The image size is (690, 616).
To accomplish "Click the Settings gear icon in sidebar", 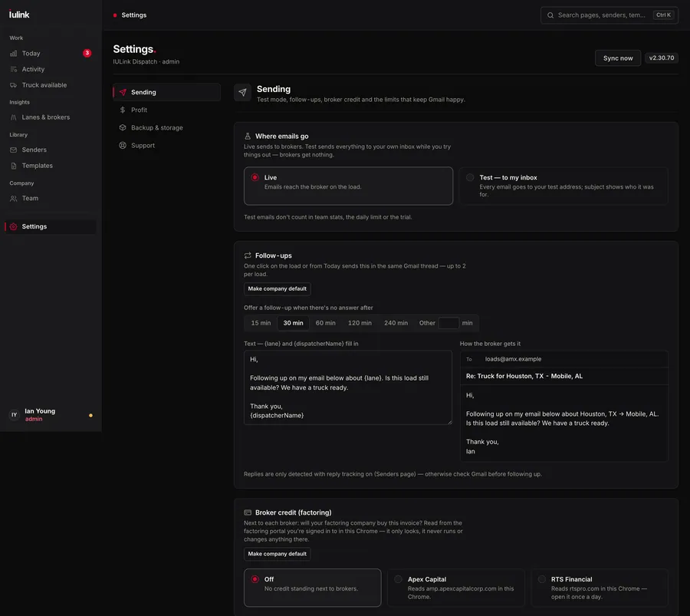I will click(14, 226).
